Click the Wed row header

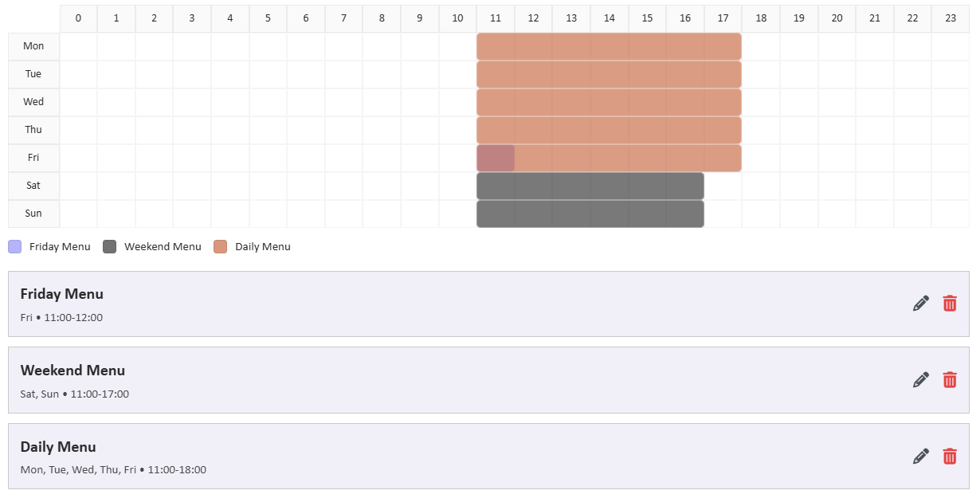click(33, 102)
